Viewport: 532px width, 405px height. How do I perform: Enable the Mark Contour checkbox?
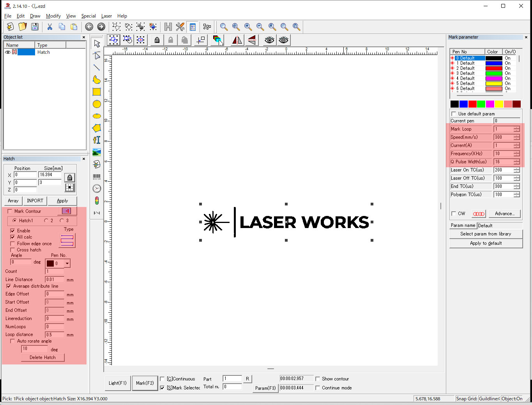(x=10, y=211)
